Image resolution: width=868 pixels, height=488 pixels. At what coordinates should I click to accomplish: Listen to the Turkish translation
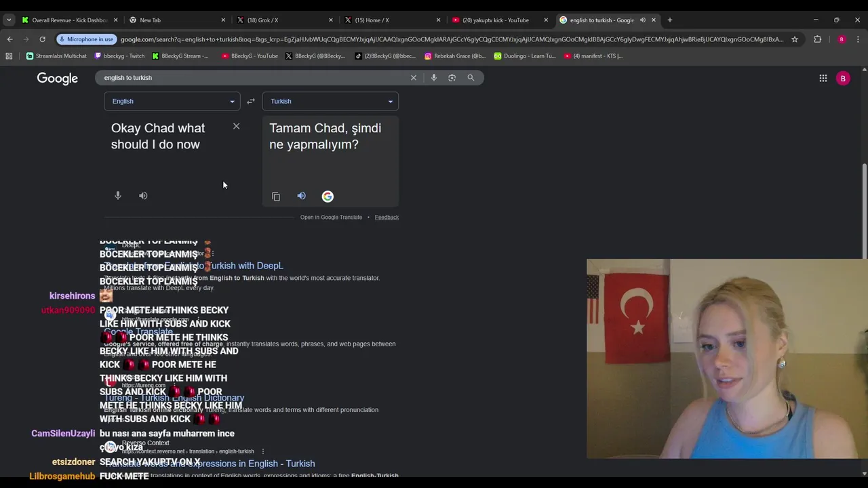[301, 196]
